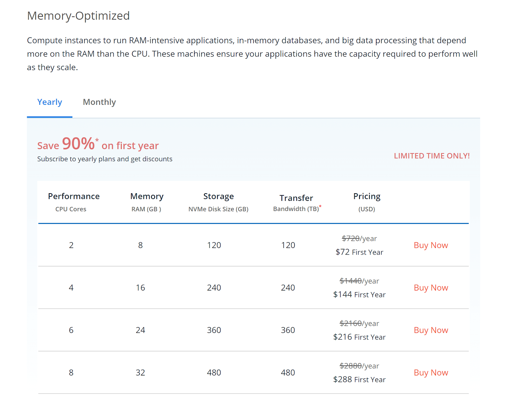Click the Transfer column header
Screen dimensions: 505x420
click(296, 198)
